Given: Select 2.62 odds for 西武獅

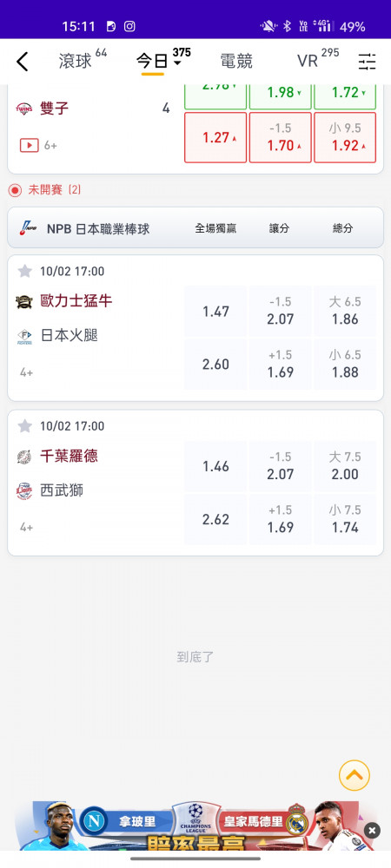Looking at the screenshot, I should [x=215, y=519].
